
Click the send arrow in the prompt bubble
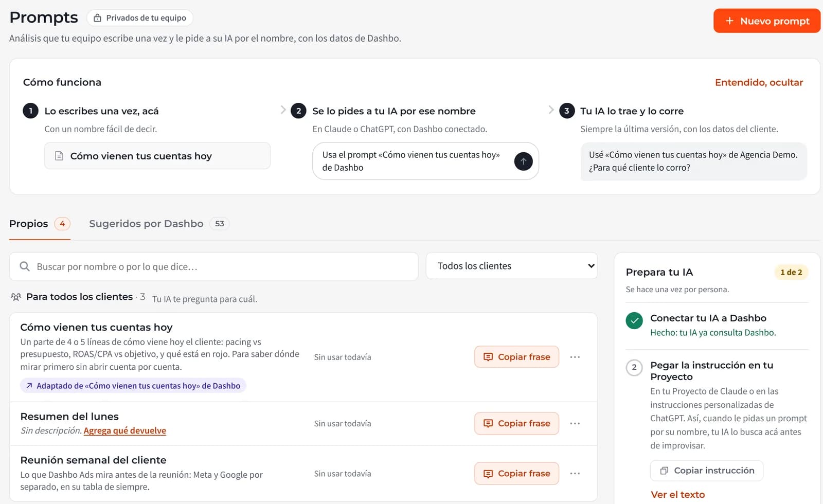tap(523, 161)
